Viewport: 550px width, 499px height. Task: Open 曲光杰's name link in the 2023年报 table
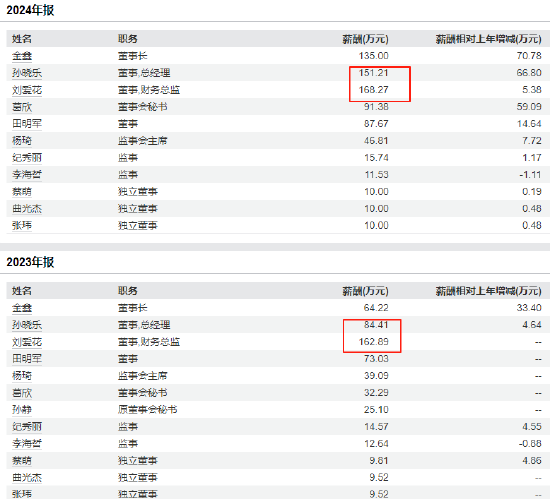point(27,478)
